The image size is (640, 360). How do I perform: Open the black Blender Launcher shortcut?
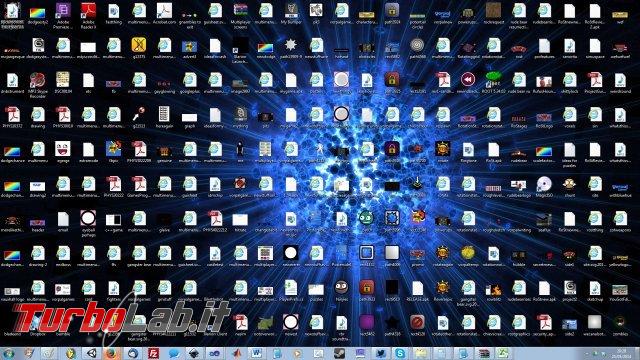tap(240, 45)
